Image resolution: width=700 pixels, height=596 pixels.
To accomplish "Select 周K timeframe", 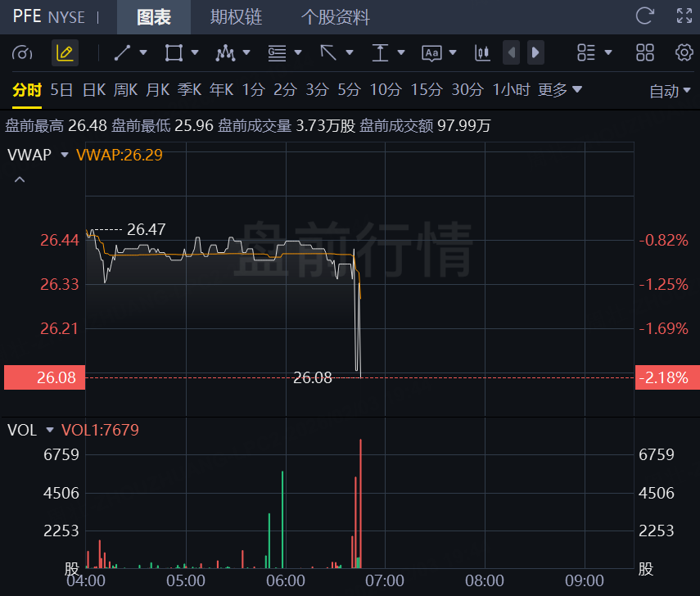I will [x=125, y=90].
